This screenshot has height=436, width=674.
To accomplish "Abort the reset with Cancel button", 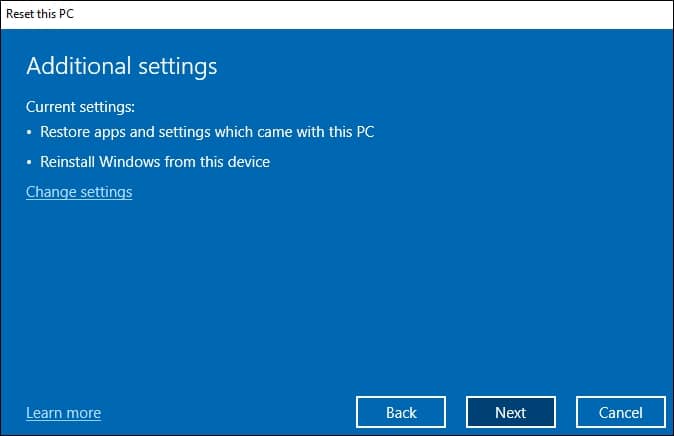I will tap(621, 412).
